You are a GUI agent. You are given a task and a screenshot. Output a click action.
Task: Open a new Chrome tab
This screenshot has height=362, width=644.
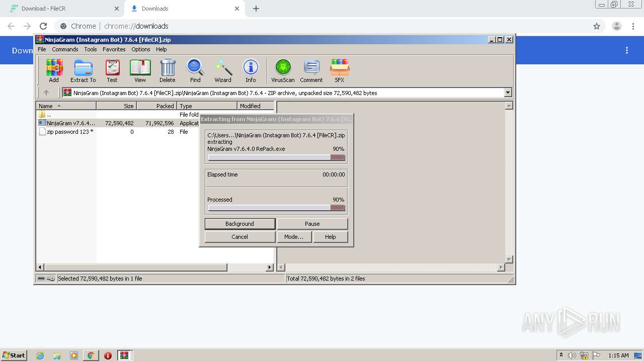pos(256,9)
